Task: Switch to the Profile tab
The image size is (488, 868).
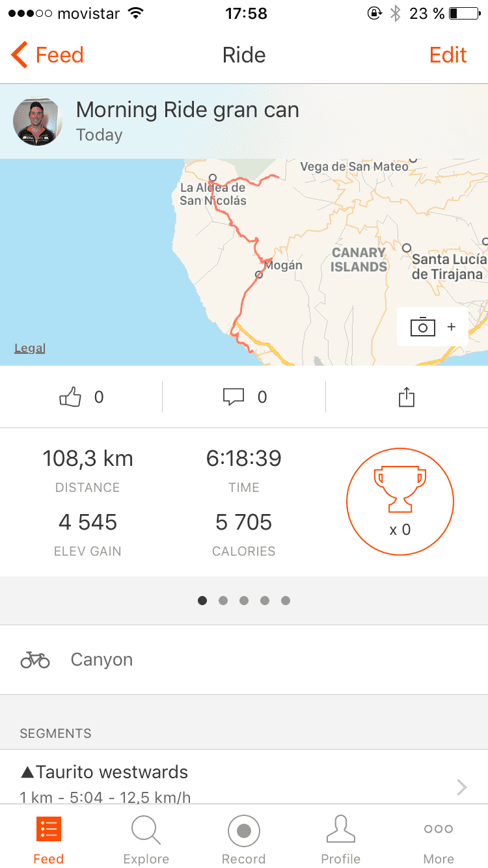Action: pyautogui.click(x=341, y=841)
